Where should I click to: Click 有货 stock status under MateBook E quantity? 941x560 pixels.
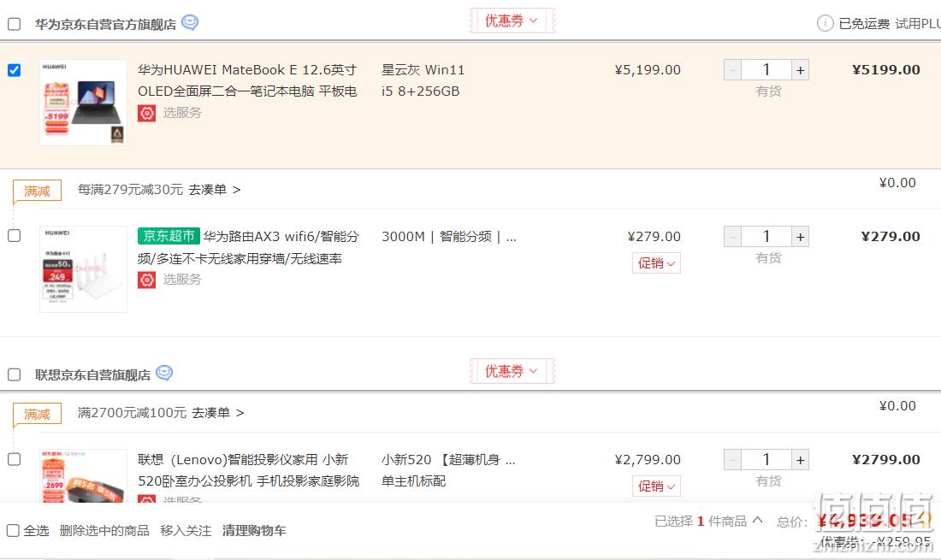click(x=768, y=91)
